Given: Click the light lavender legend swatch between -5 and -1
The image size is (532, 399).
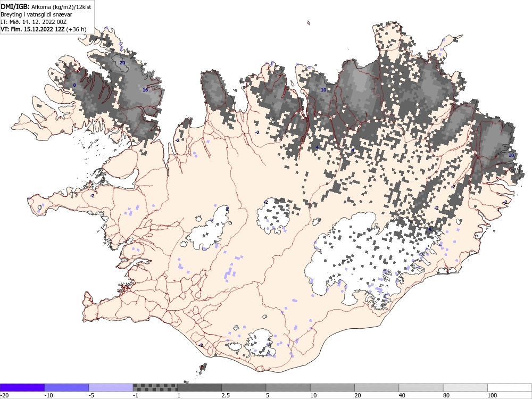Looking at the screenshot, I should point(111,387).
